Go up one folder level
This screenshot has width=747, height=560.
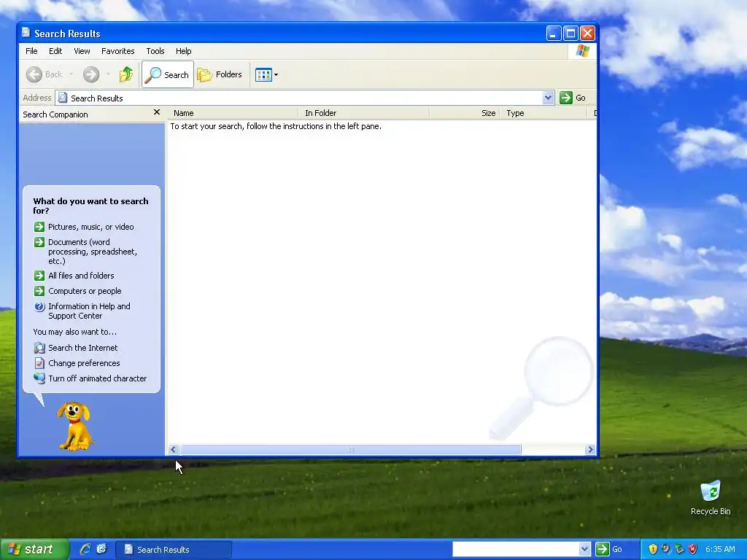(126, 74)
